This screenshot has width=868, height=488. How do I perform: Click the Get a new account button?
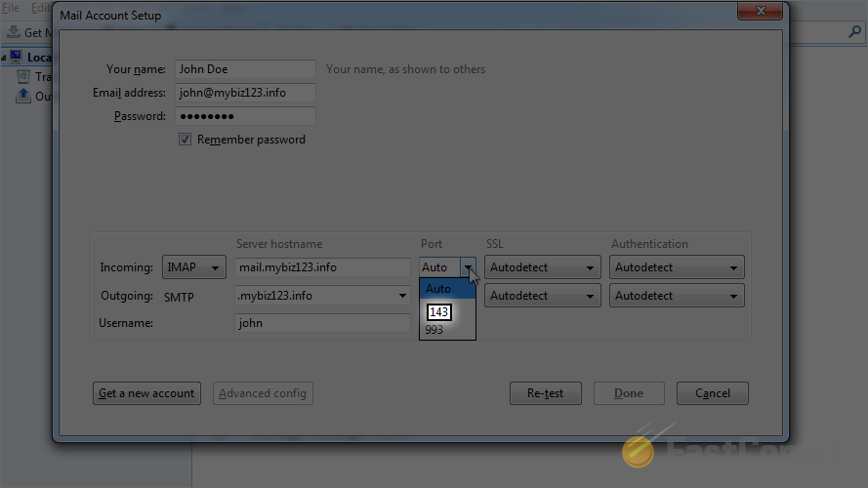(x=146, y=393)
